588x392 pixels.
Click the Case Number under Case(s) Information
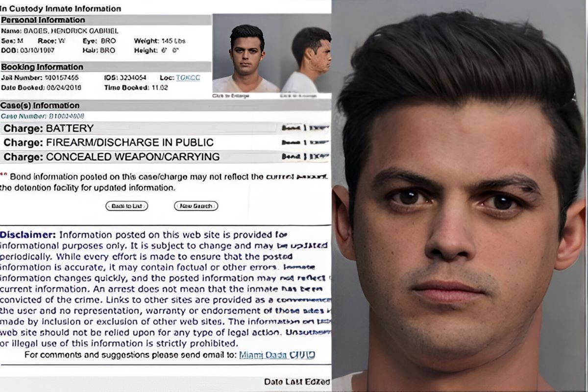coord(43,116)
